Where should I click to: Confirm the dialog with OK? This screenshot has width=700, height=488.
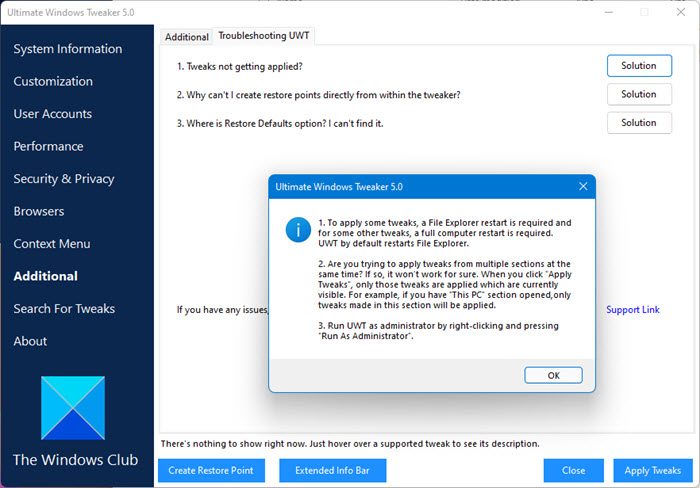(553, 375)
